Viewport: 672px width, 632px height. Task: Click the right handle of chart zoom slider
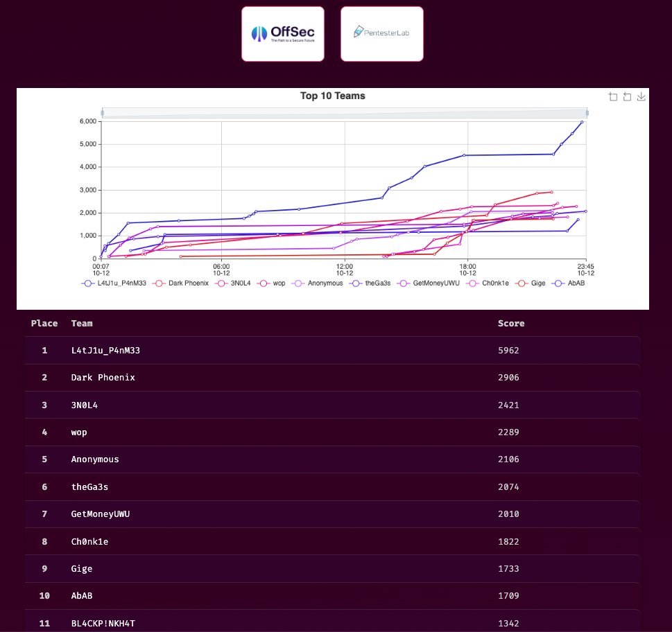click(587, 113)
